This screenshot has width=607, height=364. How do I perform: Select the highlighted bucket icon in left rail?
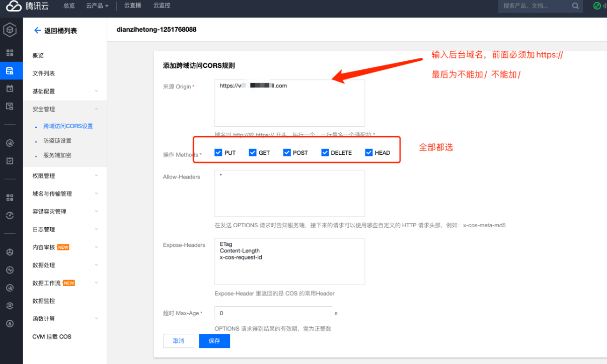point(10,71)
